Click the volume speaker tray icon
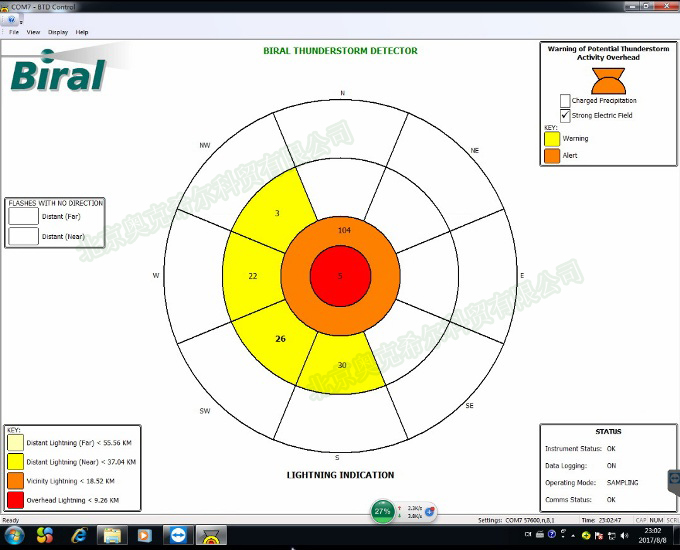680x550 pixels. coord(624,536)
